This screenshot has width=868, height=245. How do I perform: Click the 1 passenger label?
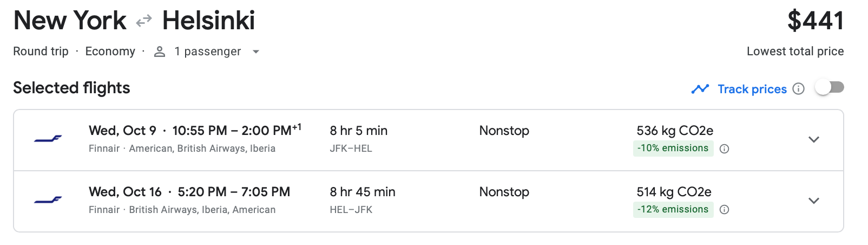click(x=208, y=51)
